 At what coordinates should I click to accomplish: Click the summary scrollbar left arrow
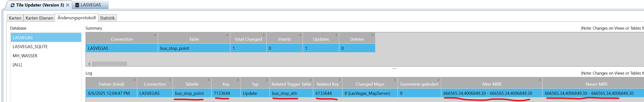89,64
